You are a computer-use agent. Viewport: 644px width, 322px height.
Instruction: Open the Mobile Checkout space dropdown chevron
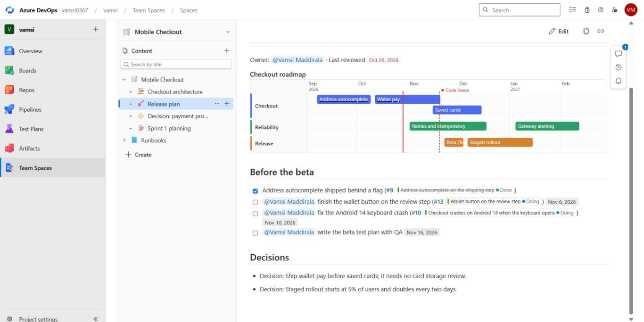click(x=228, y=32)
